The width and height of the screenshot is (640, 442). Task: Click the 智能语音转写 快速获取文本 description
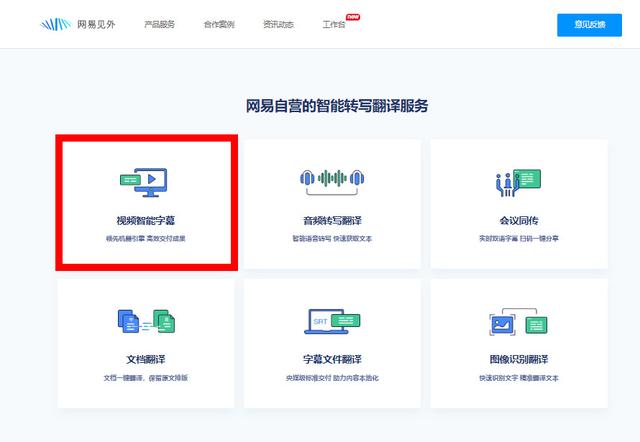click(332, 238)
